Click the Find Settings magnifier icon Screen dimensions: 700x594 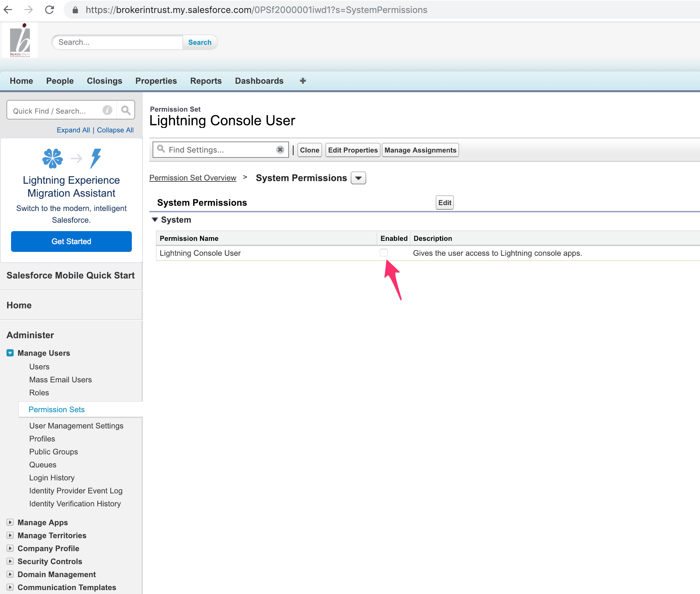tap(161, 149)
